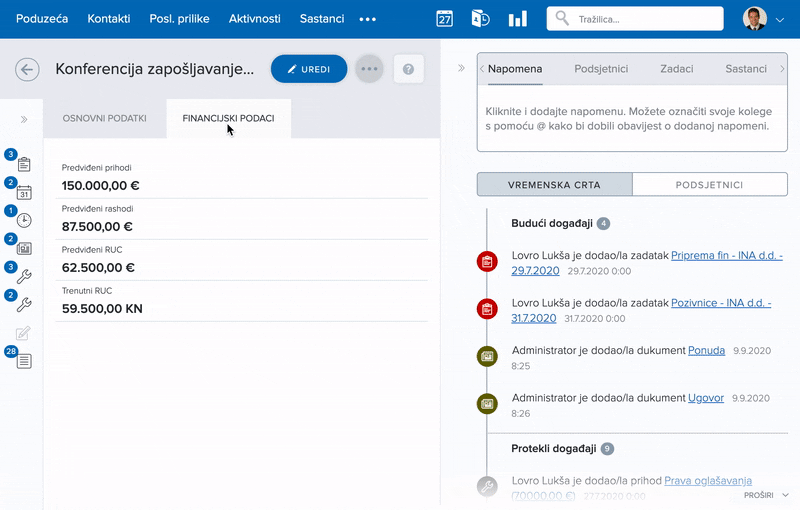Open Kontakti menu

109,19
